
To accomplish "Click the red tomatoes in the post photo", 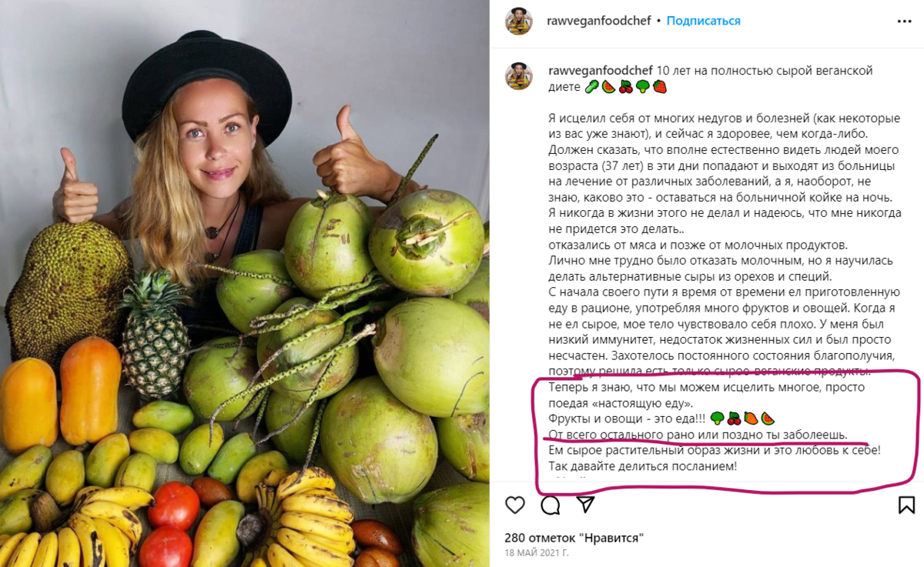I will click(x=169, y=523).
